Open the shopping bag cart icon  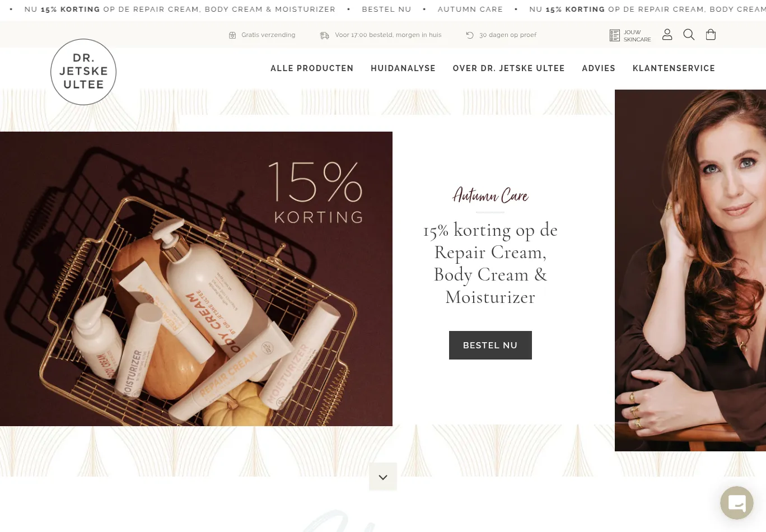point(711,35)
